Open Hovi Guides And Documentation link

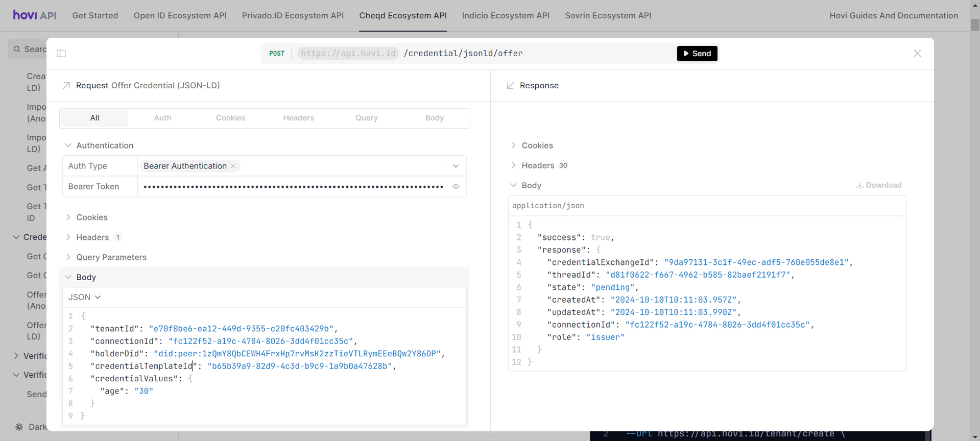(893, 15)
